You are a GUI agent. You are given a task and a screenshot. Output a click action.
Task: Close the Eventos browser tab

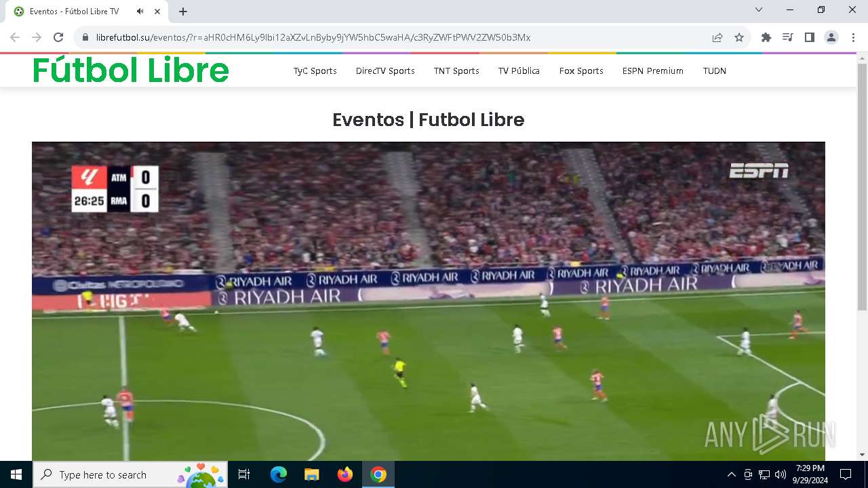pos(157,12)
